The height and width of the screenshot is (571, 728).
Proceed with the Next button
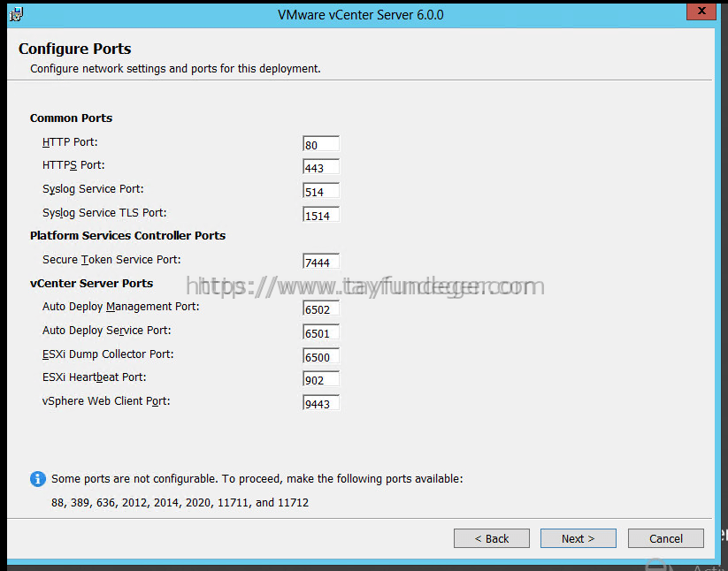(578, 538)
